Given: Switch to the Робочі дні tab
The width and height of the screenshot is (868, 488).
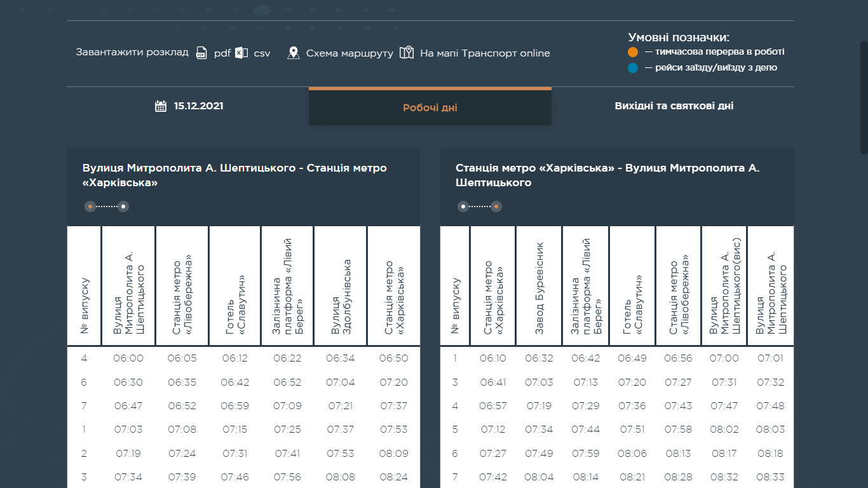Looking at the screenshot, I should pyautogui.click(x=430, y=107).
